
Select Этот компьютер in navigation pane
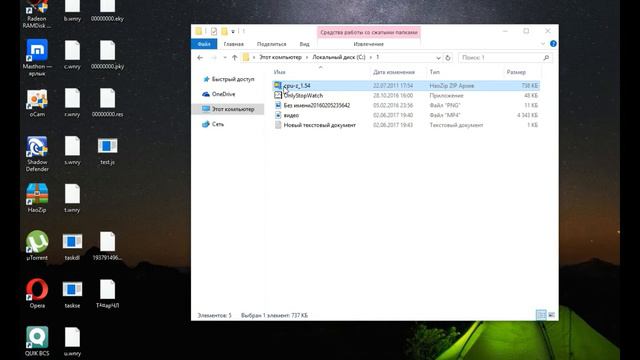(229, 109)
